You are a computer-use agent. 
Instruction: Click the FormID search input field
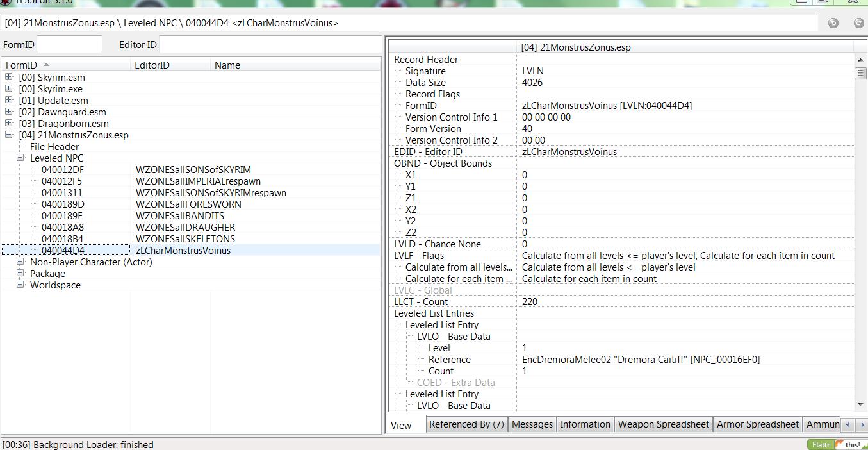[69, 45]
